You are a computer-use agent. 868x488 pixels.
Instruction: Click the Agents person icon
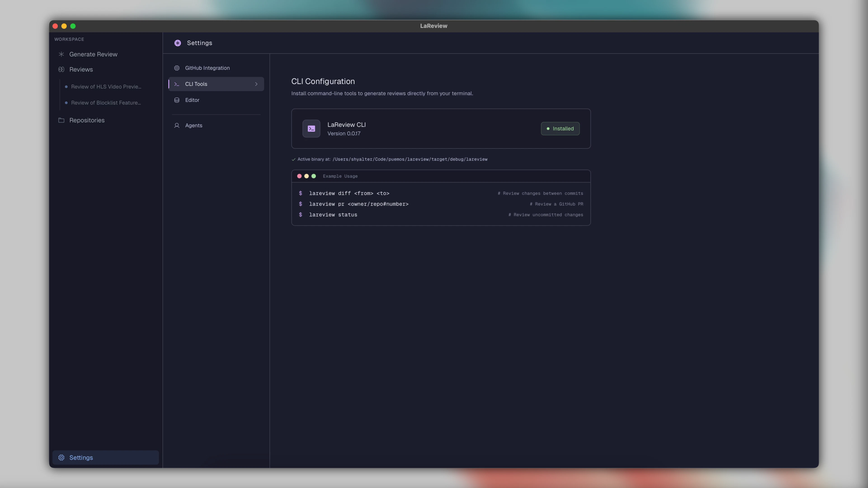(x=176, y=125)
